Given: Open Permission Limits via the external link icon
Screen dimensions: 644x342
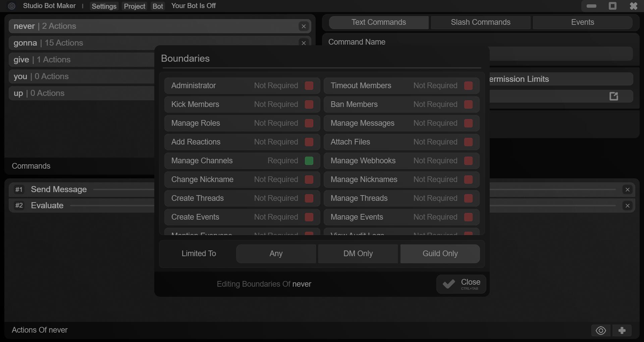Looking at the screenshot, I should pos(613,96).
